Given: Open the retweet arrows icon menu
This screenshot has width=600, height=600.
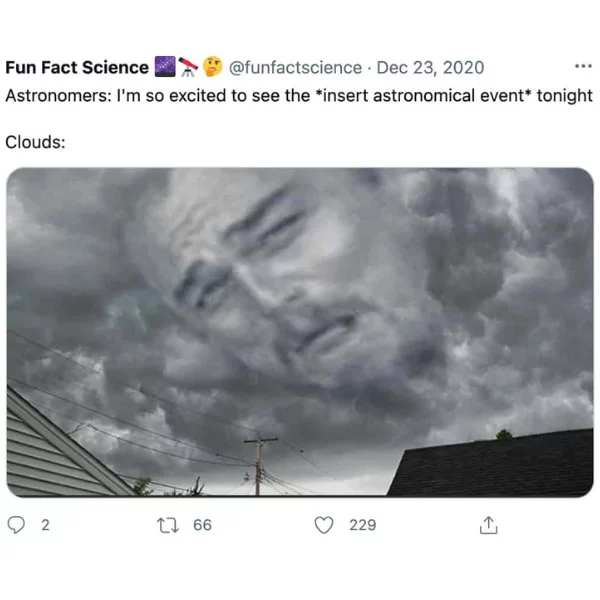Looking at the screenshot, I should [168, 525].
